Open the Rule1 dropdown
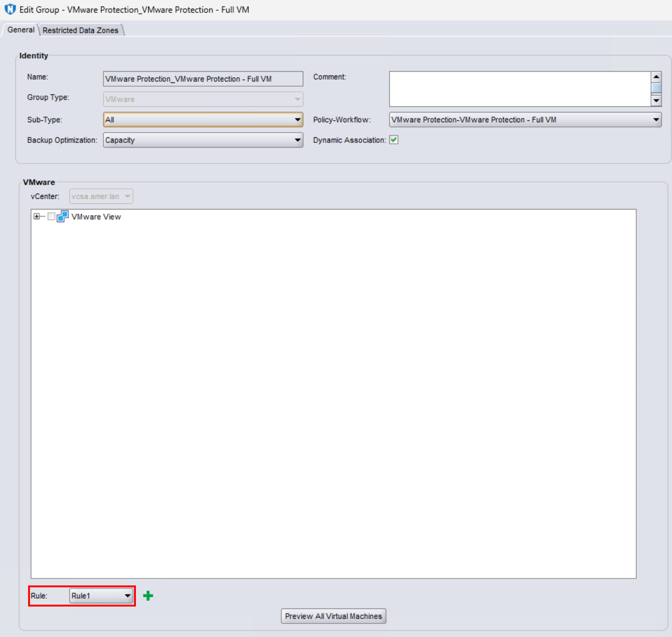The image size is (672, 637). click(x=128, y=595)
